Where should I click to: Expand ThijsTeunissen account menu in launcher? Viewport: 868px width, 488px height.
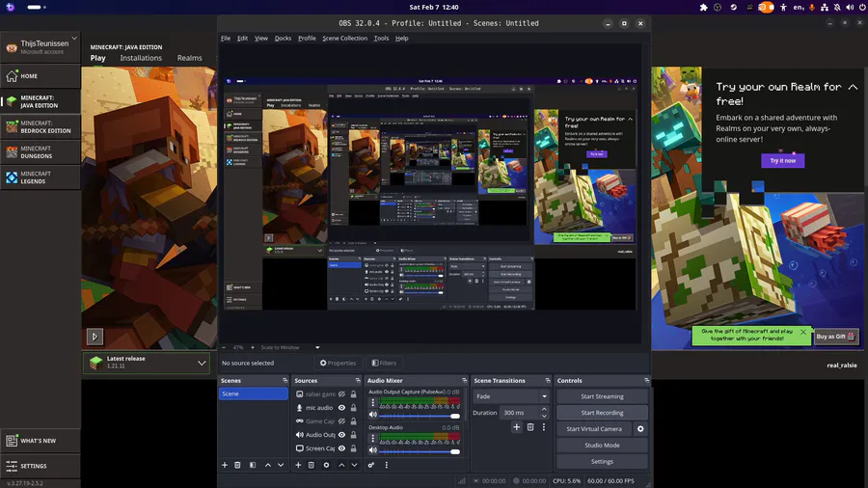click(x=41, y=46)
